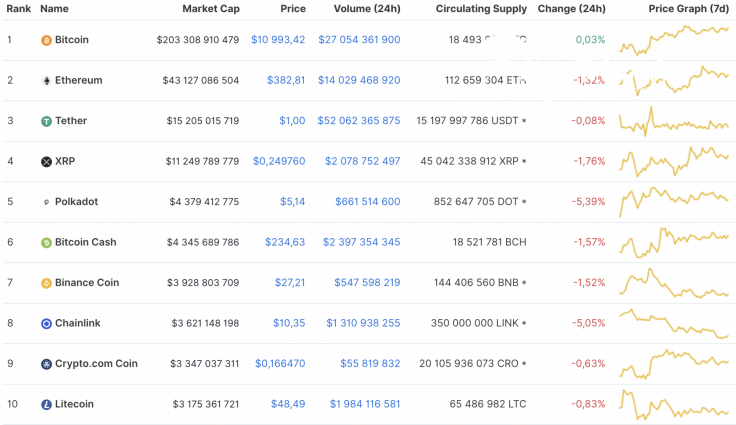The image size is (736, 425).
Task: Click Ethereum price $382,81
Action: pyautogui.click(x=286, y=80)
